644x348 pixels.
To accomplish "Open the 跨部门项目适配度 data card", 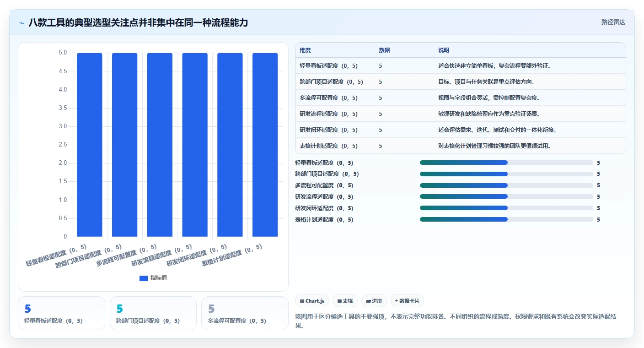I will 153,313.
